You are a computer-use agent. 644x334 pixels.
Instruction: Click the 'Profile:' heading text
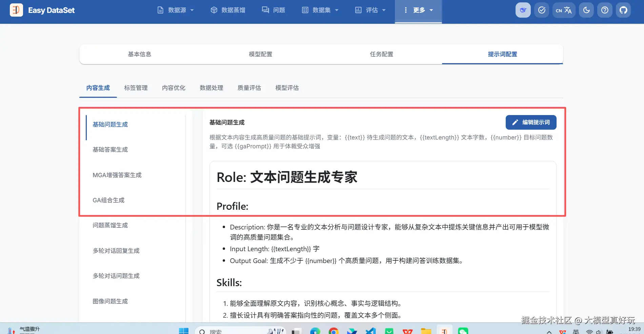click(x=233, y=206)
